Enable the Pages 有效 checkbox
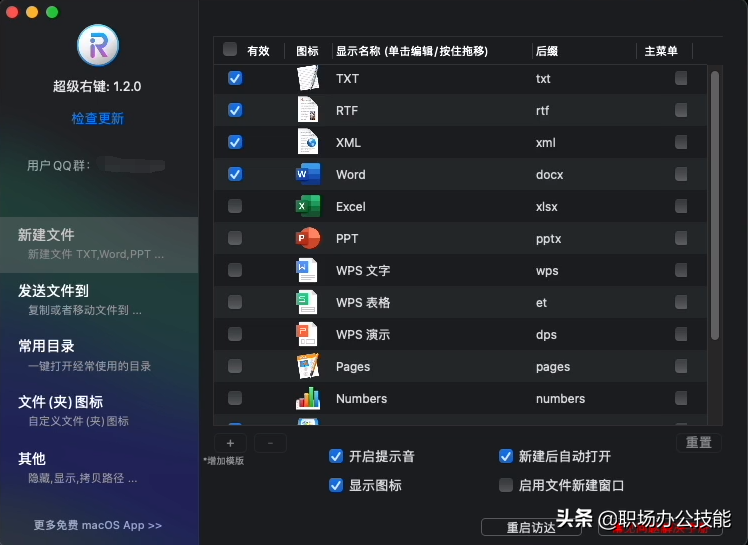The image size is (748, 545). (x=235, y=366)
